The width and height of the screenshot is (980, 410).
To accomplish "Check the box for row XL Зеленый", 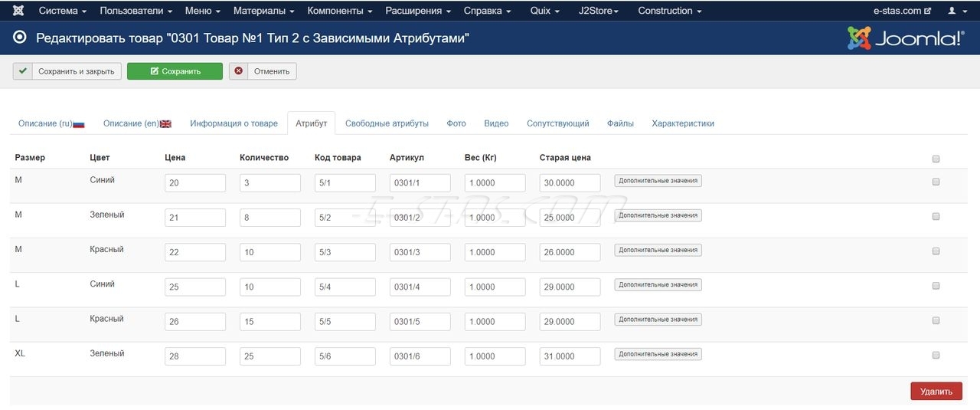I will (x=936, y=356).
